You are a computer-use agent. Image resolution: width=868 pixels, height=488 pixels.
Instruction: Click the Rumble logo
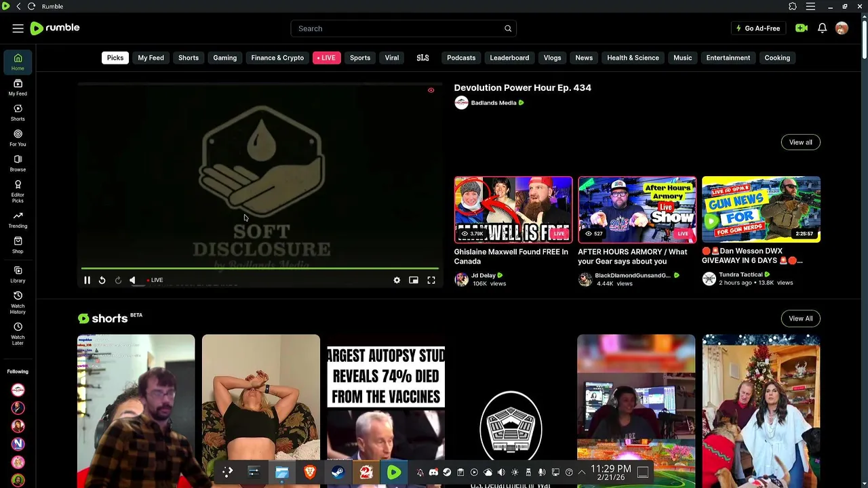click(x=55, y=28)
